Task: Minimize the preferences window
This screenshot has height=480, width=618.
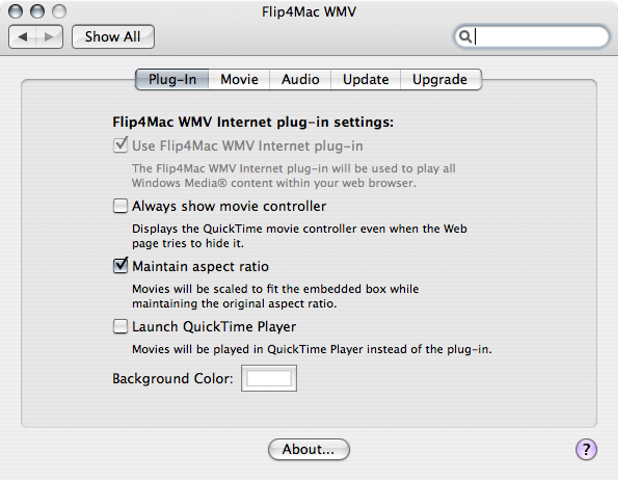Action: pyautogui.click(x=38, y=11)
